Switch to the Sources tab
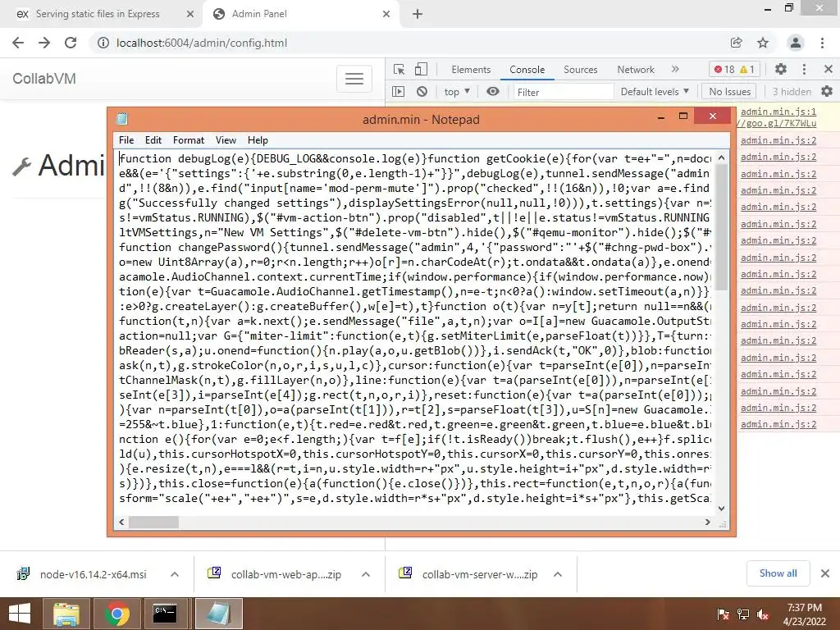 tap(580, 69)
